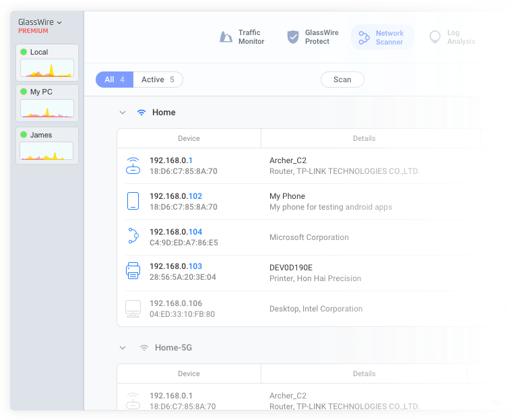Click the GlassWire Protect shield icon

point(292,37)
